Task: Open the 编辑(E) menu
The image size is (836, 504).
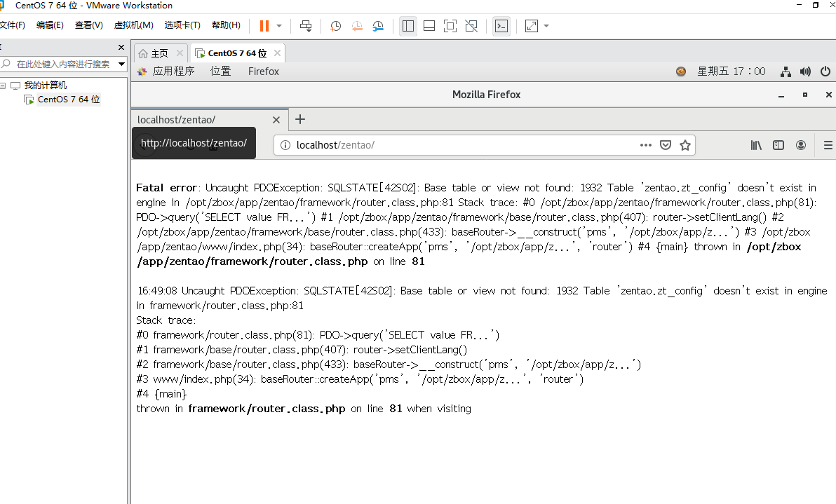Action: click(50, 25)
